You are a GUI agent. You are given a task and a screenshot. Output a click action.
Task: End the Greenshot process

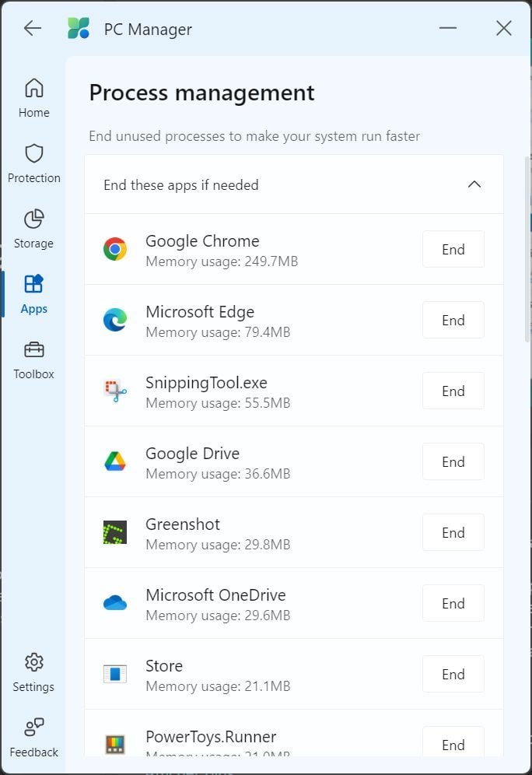pos(453,532)
